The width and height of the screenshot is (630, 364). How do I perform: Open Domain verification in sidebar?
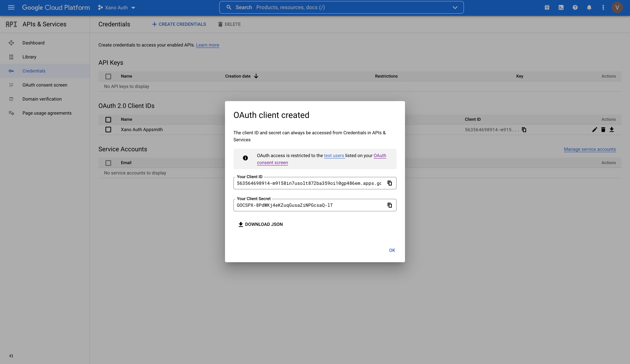(42, 99)
